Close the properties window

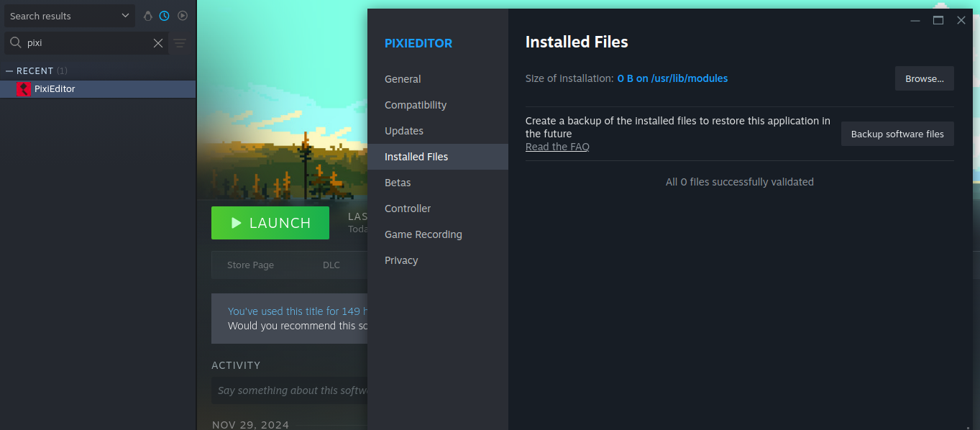[961, 20]
